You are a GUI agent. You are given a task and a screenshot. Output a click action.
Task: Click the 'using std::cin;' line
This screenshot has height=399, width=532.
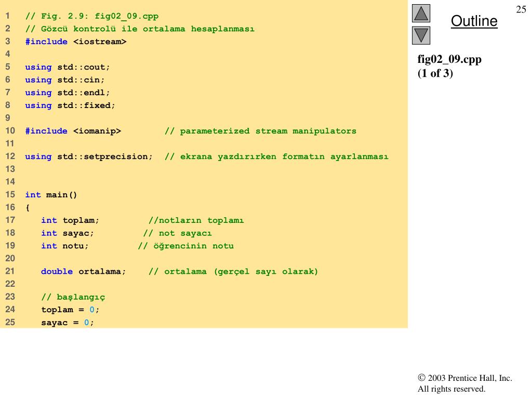65,80
